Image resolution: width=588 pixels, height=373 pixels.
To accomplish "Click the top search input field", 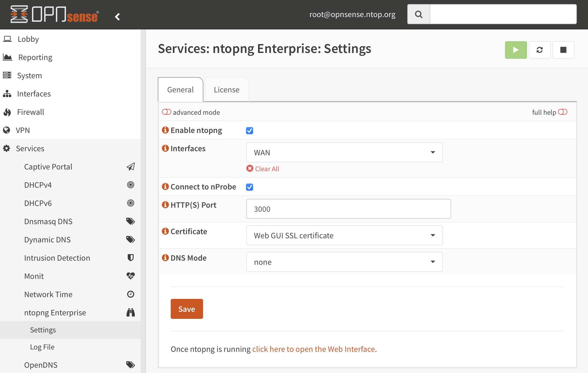I will [503, 14].
